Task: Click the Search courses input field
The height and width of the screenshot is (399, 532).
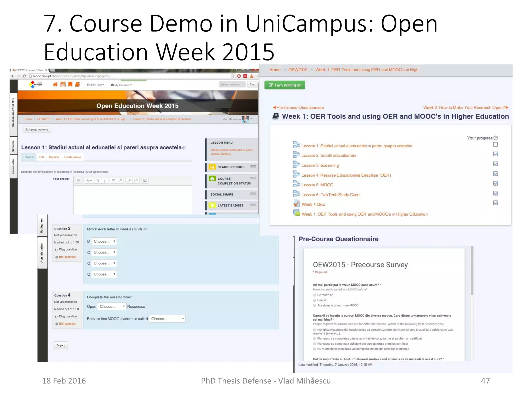Action: [x=232, y=84]
